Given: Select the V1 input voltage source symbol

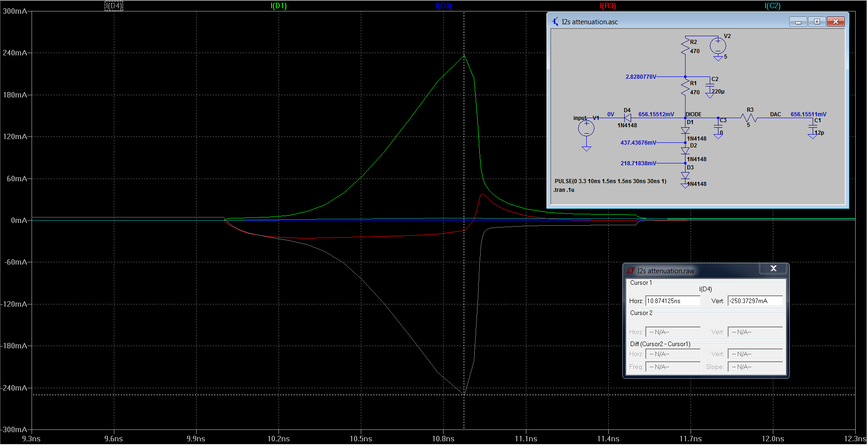Looking at the screenshot, I should pyautogui.click(x=586, y=128).
